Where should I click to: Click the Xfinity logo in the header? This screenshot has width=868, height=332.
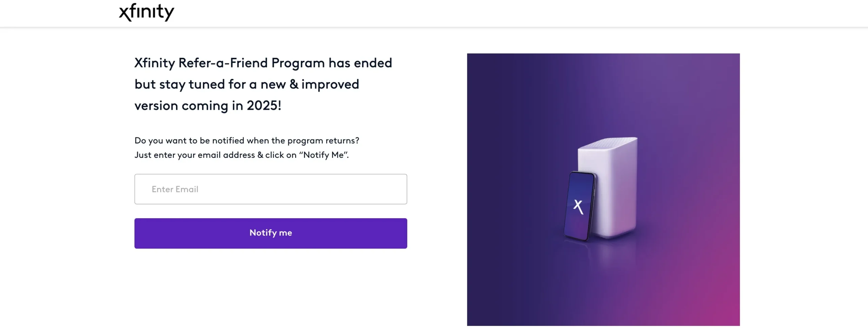(146, 13)
